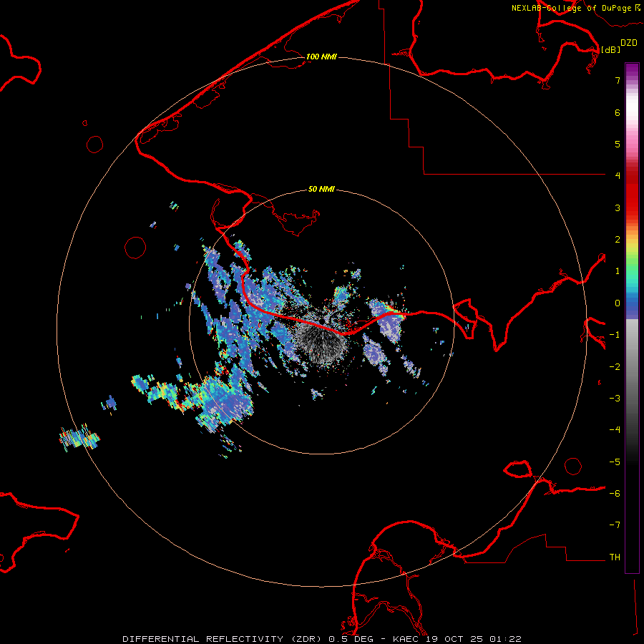Click the -2 dB tick label on colorbar

tap(615, 367)
